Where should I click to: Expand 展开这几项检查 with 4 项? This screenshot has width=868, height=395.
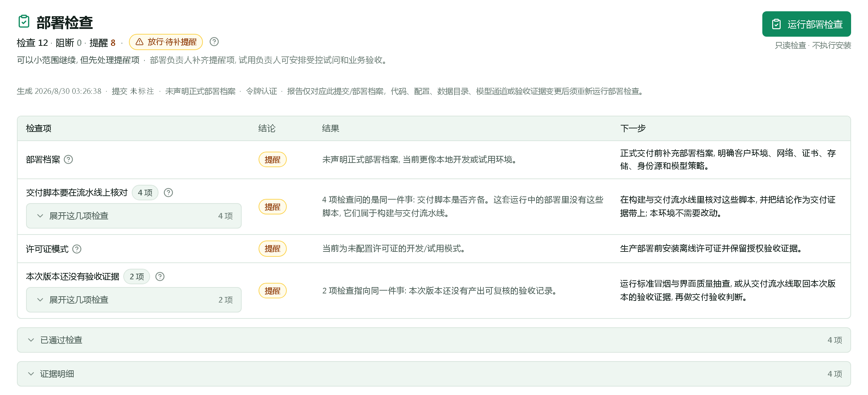click(x=134, y=216)
